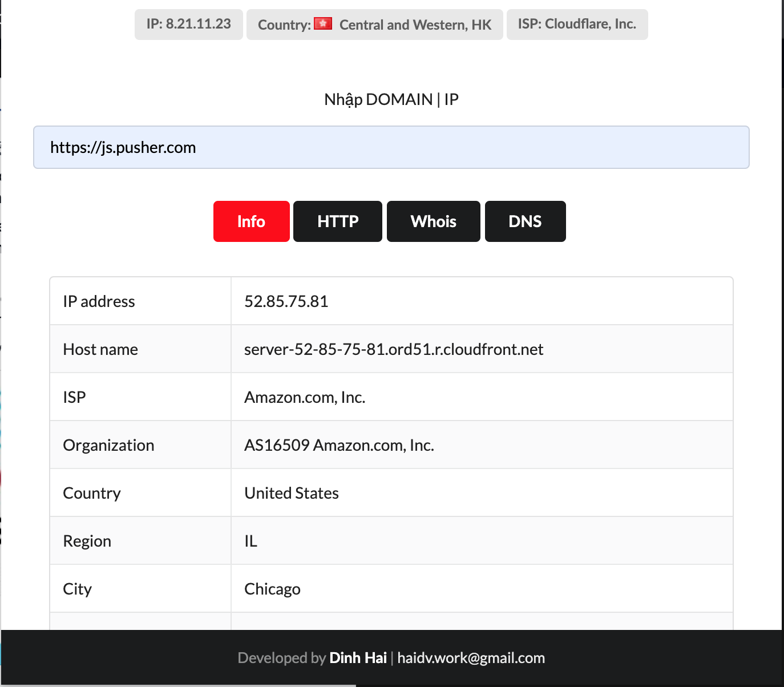Image resolution: width=784 pixels, height=687 pixels.
Task: Open the HTTP tab
Action: (338, 221)
